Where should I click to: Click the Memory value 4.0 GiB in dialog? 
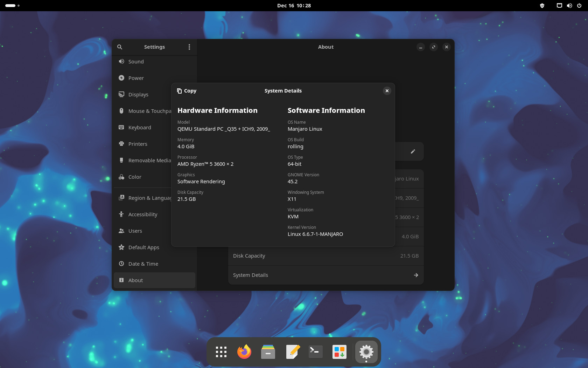(186, 146)
